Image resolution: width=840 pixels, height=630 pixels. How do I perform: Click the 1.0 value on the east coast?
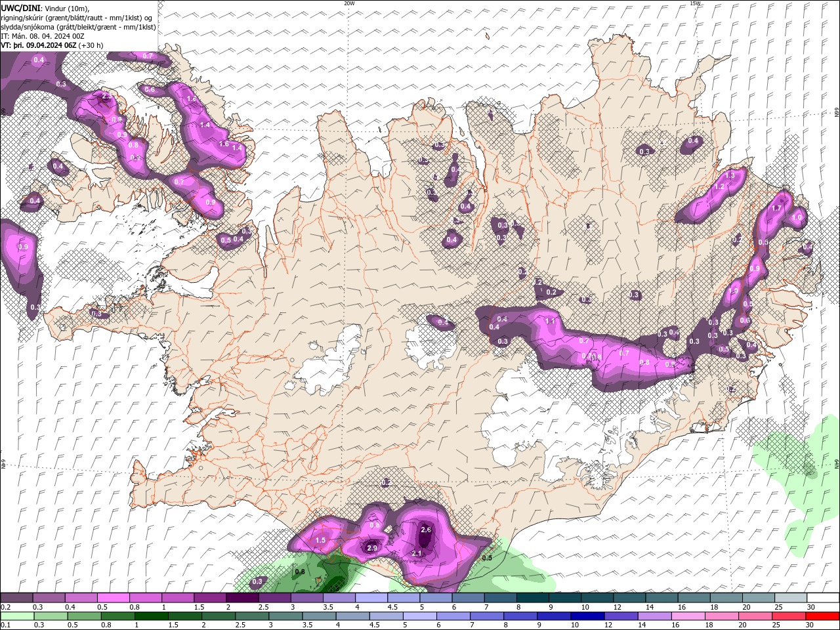(797, 217)
